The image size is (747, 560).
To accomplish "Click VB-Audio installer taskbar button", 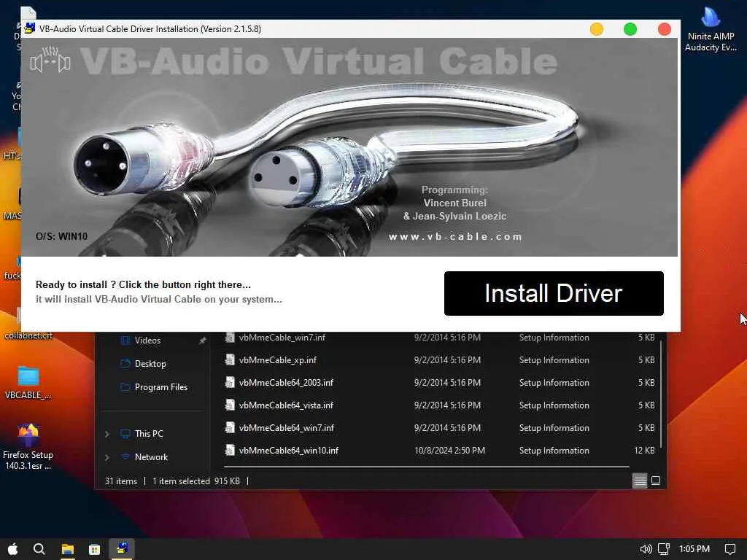I will click(122, 548).
